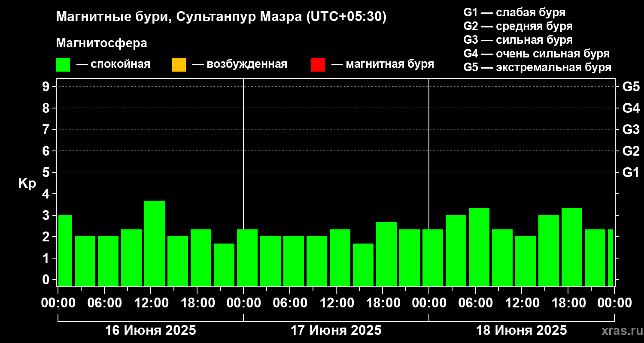Click the 18:00 bar on 17 Июня
The width and height of the screenshot is (644, 343).
tap(386, 254)
